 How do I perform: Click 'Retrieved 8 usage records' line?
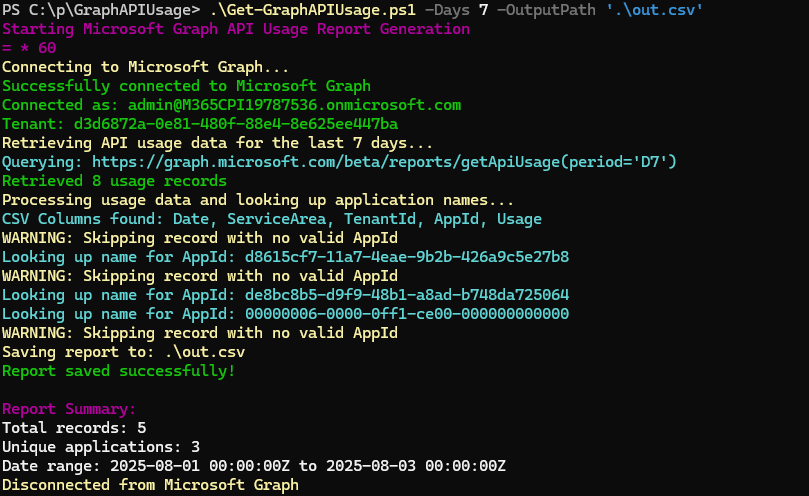pos(114,181)
